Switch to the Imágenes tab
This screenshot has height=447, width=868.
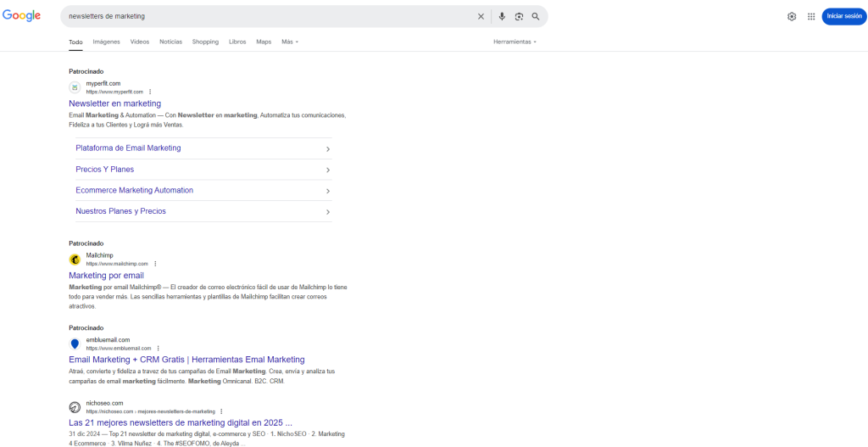coord(106,42)
